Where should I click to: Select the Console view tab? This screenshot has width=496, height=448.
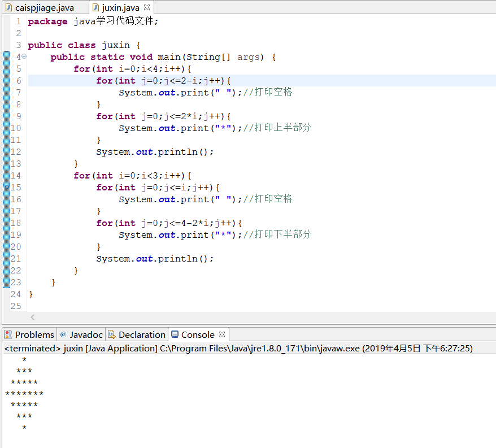[198, 334]
